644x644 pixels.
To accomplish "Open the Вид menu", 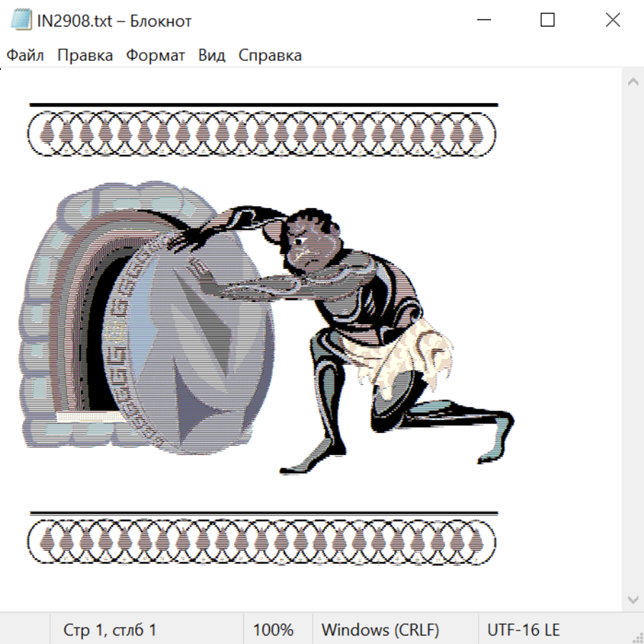I will click(212, 56).
